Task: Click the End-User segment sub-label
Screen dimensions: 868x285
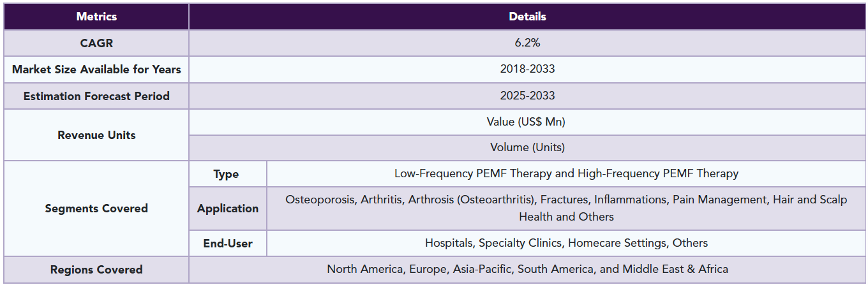Action: pyautogui.click(x=228, y=244)
